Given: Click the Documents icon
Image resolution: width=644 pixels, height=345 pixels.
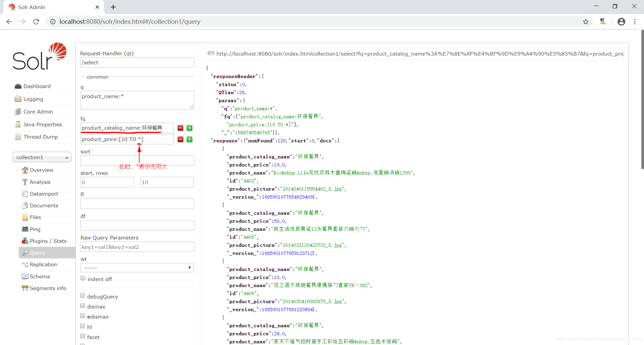Looking at the screenshot, I should (25, 205).
